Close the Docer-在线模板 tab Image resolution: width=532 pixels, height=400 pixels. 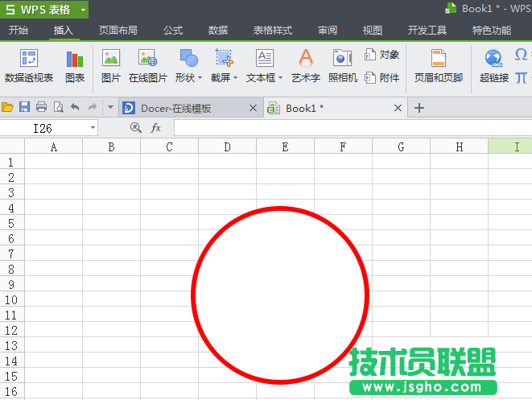point(253,108)
